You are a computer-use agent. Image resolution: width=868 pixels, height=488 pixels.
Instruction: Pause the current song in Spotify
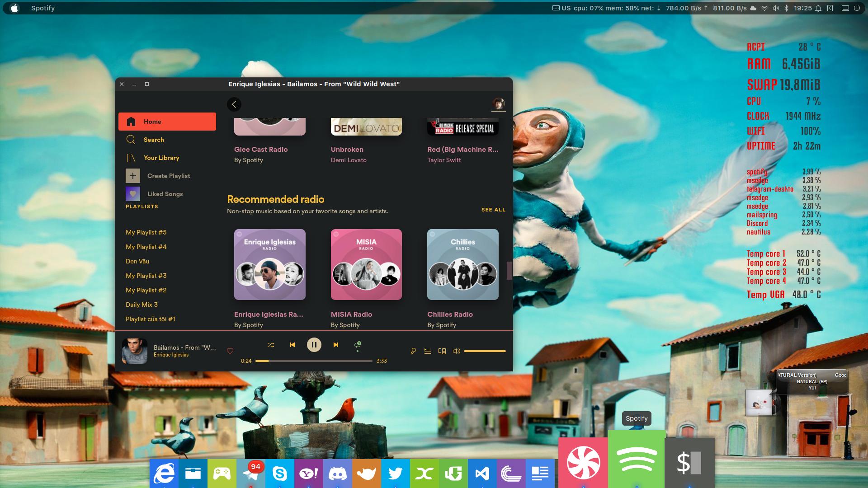(314, 345)
